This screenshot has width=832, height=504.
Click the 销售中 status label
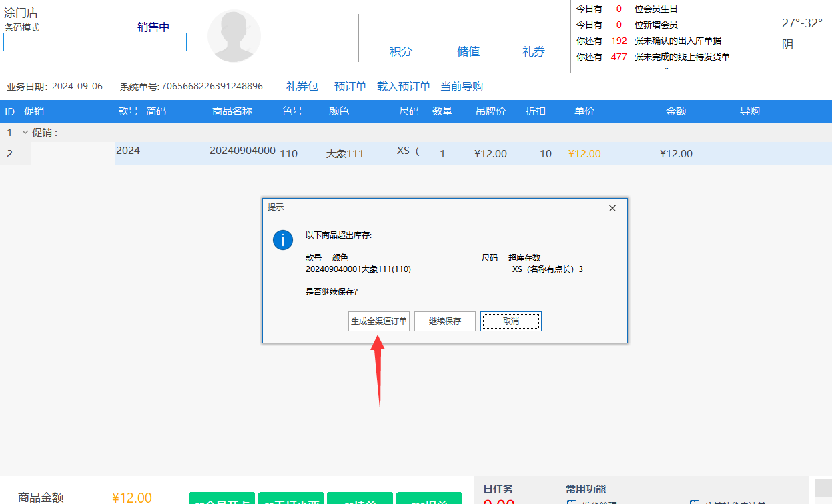tap(153, 27)
